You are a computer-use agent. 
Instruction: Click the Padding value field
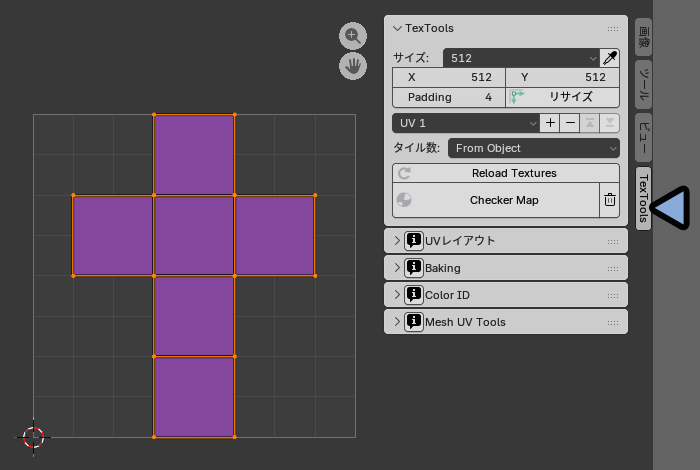[448, 97]
